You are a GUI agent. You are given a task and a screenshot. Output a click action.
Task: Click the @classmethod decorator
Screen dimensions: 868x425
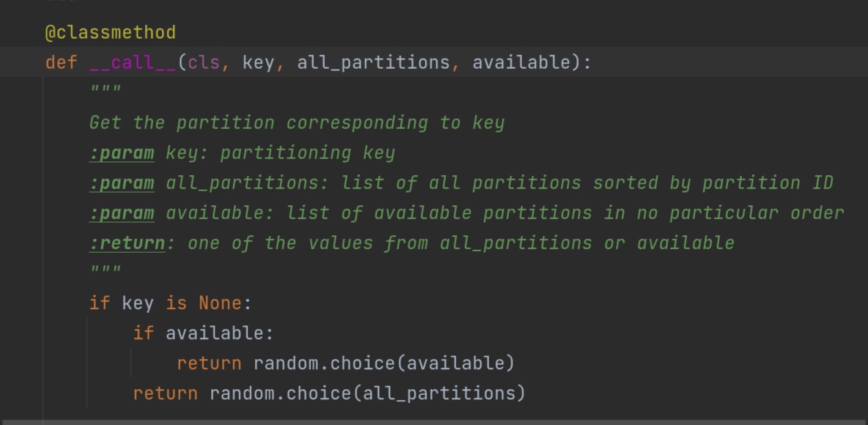point(110,33)
